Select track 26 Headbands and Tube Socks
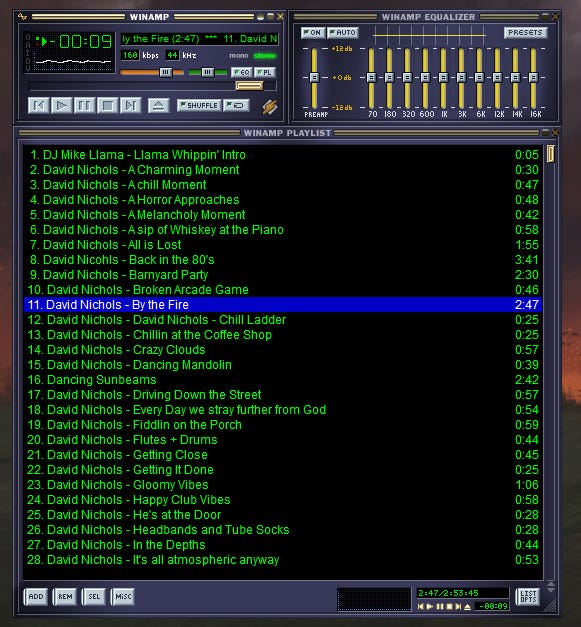Viewport: 581px width, 627px height. coord(283,530)
